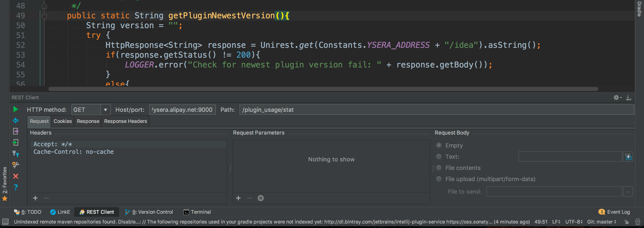Toggle tool window buttons icon at bottom-left corner
Image resolution: width=644 pixels, height=228 pixels.
(5, 222)
